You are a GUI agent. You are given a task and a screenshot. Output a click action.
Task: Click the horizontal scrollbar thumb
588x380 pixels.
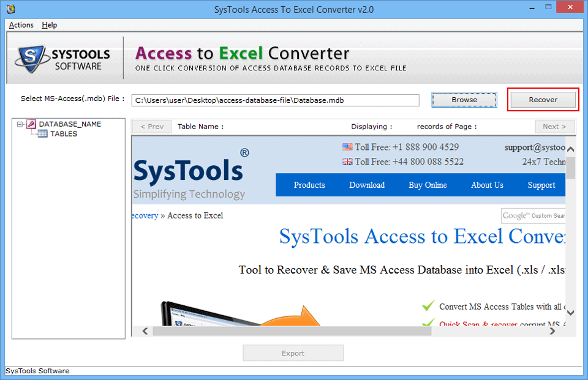point(292,331)
